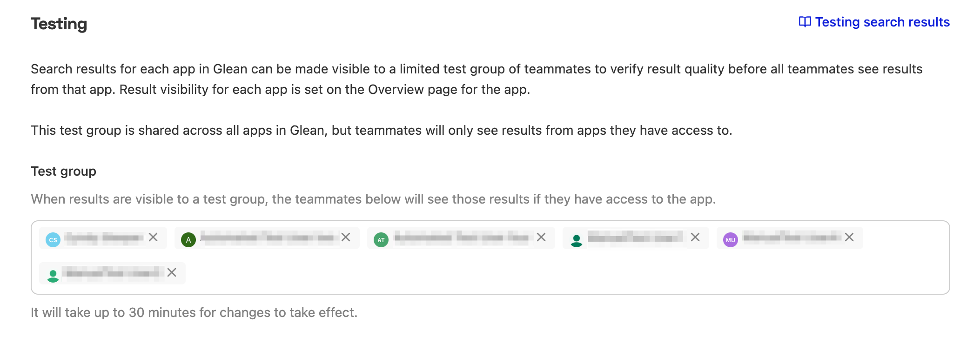Click the person silhouette avatar before the MU chip
Screen dimensions: 980x343
[577, 240]
